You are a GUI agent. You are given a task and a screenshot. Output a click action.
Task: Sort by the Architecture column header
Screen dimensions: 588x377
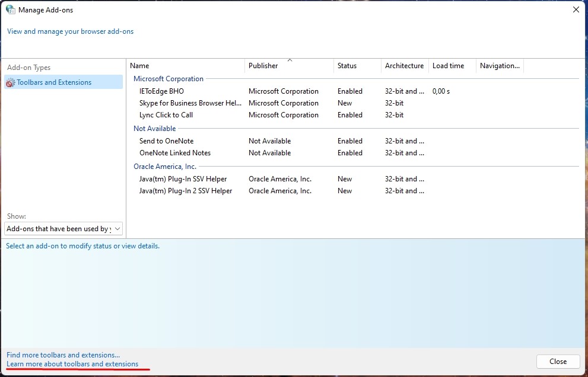click(x=405, y=66)
